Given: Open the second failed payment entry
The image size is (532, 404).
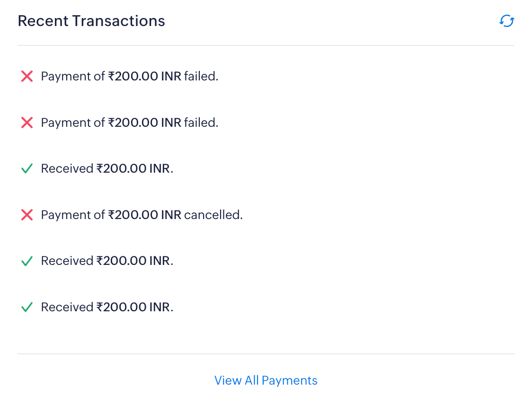Looking at the screenshot, I should [x=129, y=123].
